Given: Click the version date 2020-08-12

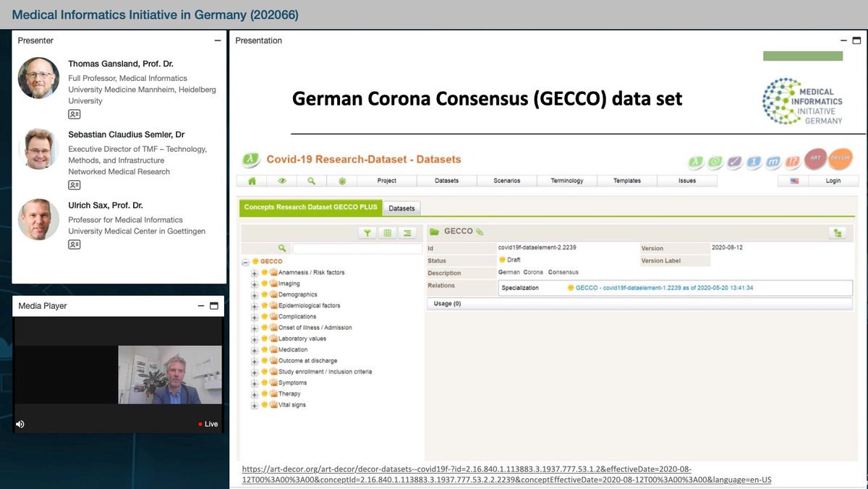Looking at the screenshot, I should click(x=727, y=247).
